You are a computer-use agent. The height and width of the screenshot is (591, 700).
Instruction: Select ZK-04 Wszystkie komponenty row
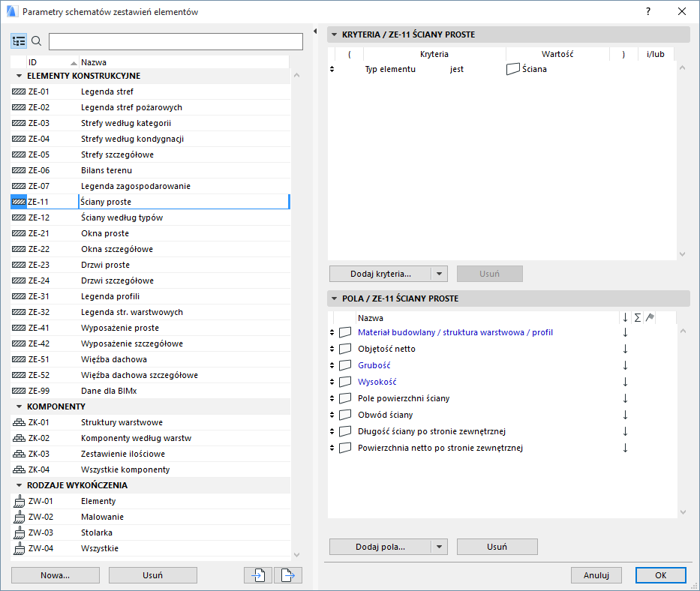pos(151,469)
